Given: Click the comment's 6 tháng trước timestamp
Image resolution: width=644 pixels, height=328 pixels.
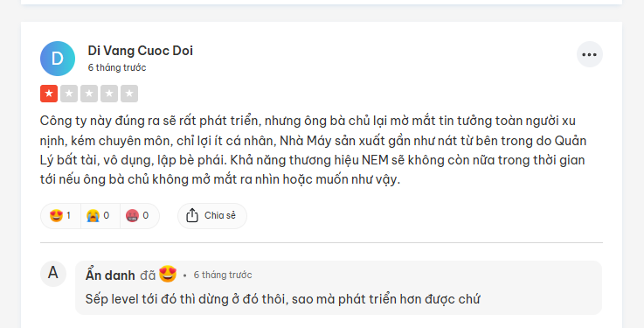Looking at the screenshot, I should 223,275.
